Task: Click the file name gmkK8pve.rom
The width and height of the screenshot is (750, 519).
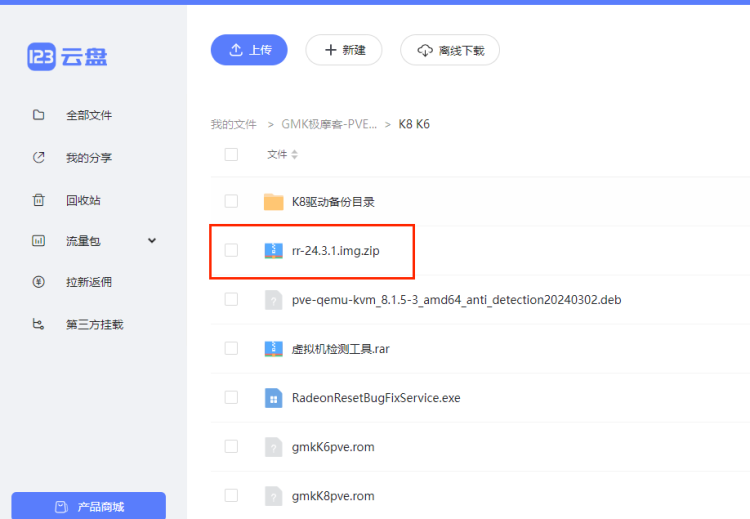Action: (333, 496)
